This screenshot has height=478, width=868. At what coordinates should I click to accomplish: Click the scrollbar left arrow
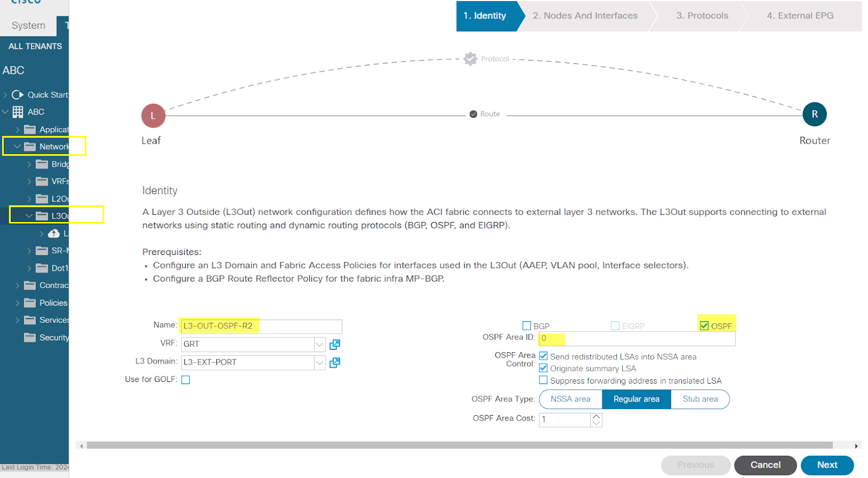point(81,446)
